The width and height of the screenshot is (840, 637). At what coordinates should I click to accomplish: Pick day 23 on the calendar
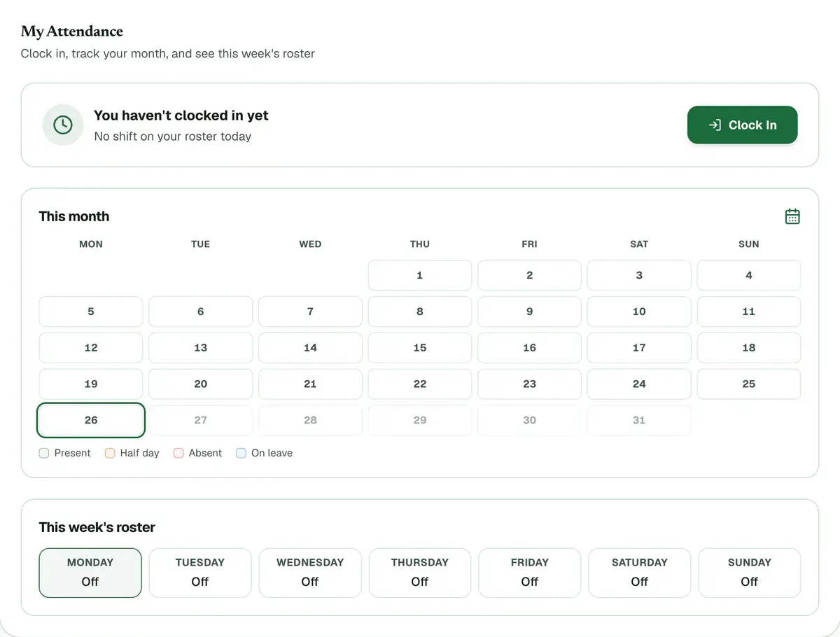pos(529,384)
